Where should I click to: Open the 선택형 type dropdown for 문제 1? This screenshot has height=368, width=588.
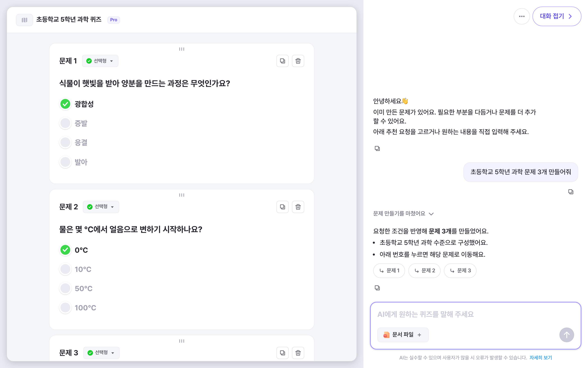[100, 61]
